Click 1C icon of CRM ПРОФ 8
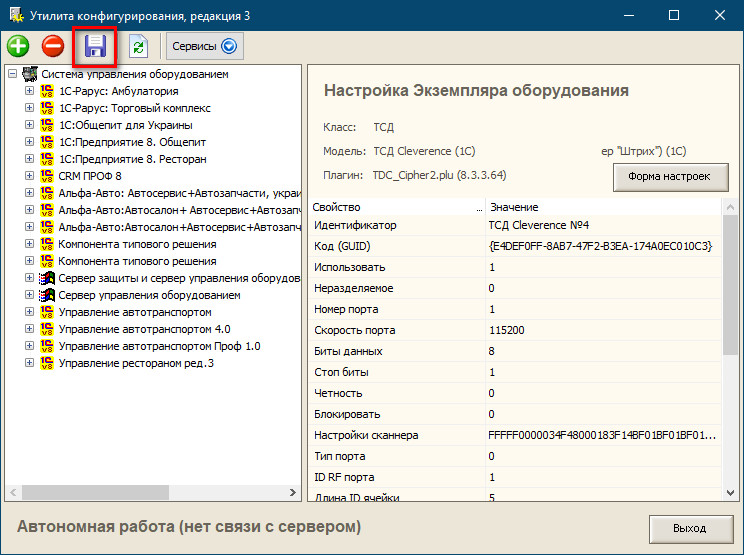Image resolution: width=744 pixels, height=555 pixels. coord(46,176)
